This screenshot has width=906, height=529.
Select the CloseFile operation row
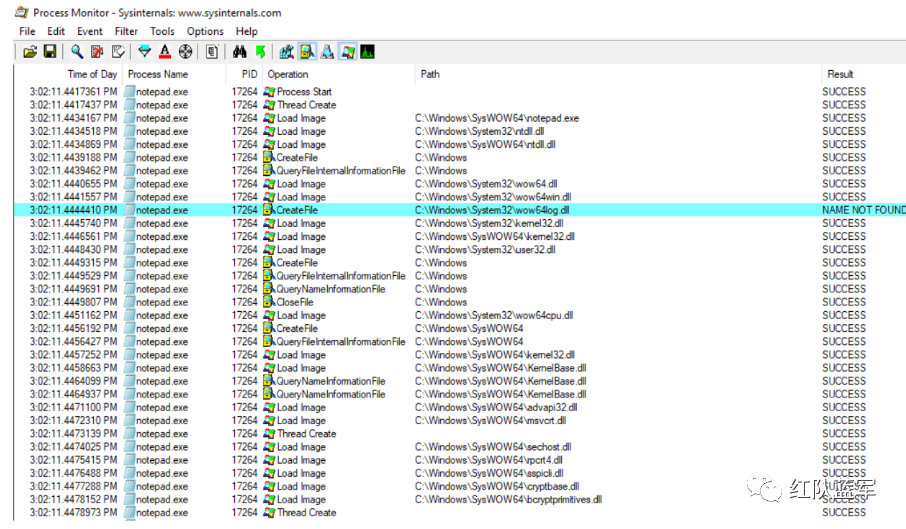point(459,302)
